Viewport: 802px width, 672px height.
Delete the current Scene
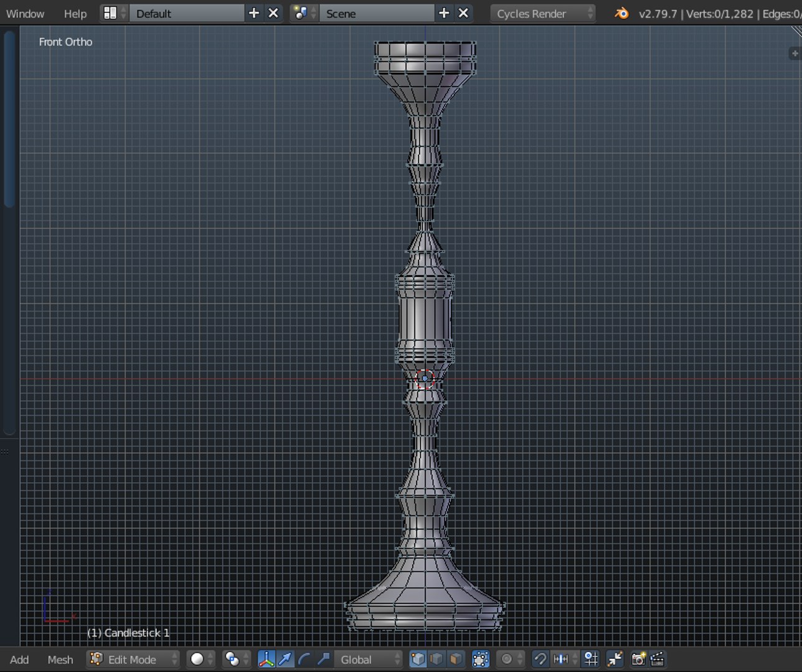pyautogui.click(x=463, y=13)
